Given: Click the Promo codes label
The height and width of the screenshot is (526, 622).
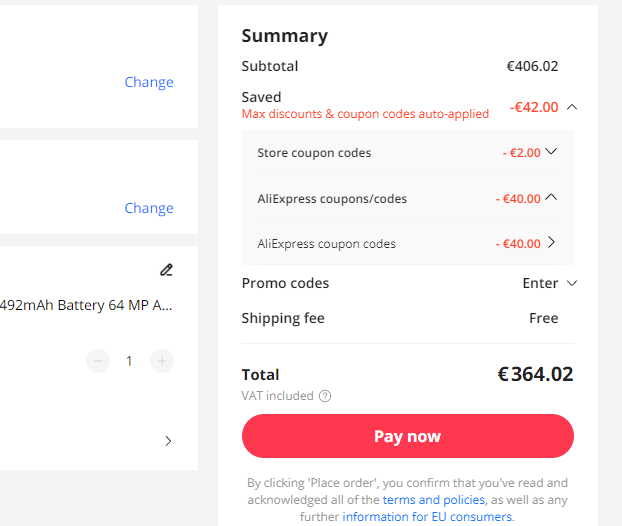Looking at the screenshot, I should tap(285, 283).
